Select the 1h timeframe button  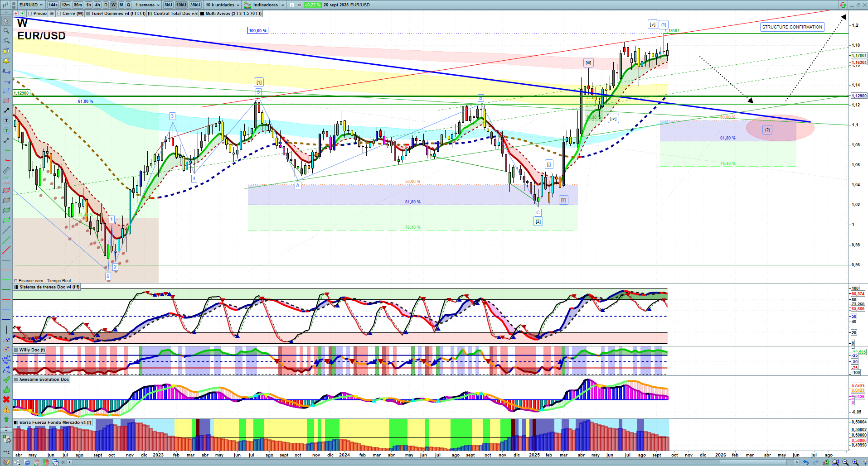point(88,5)
